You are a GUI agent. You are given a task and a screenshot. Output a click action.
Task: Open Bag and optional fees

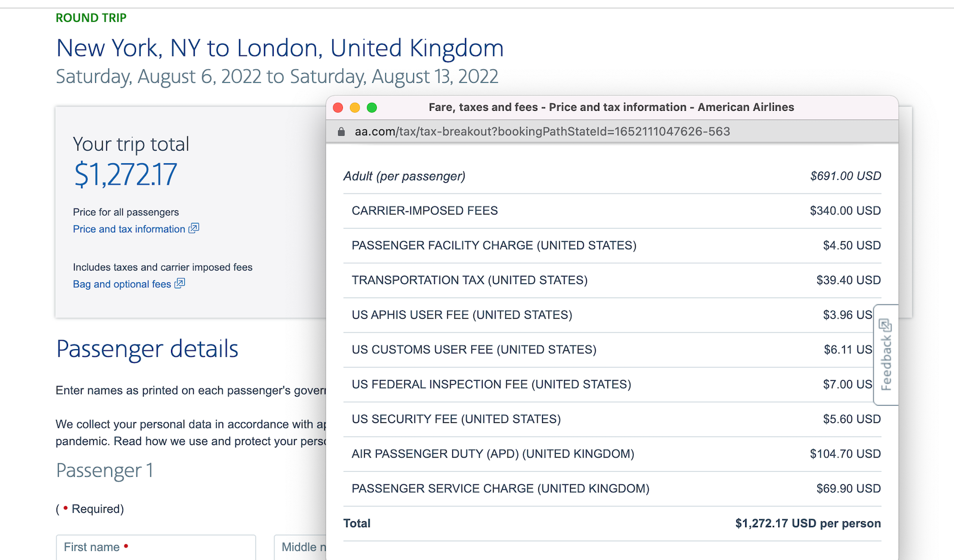(x=122, y=284)
